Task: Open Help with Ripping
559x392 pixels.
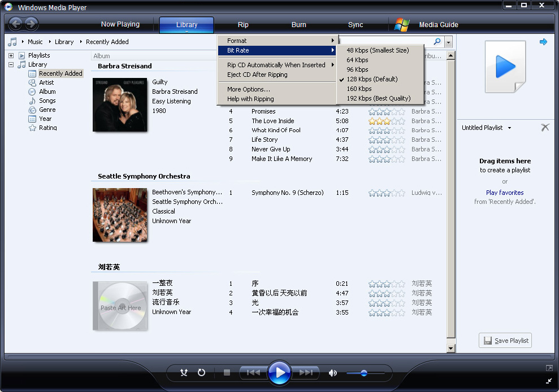Action: [276, 99]
